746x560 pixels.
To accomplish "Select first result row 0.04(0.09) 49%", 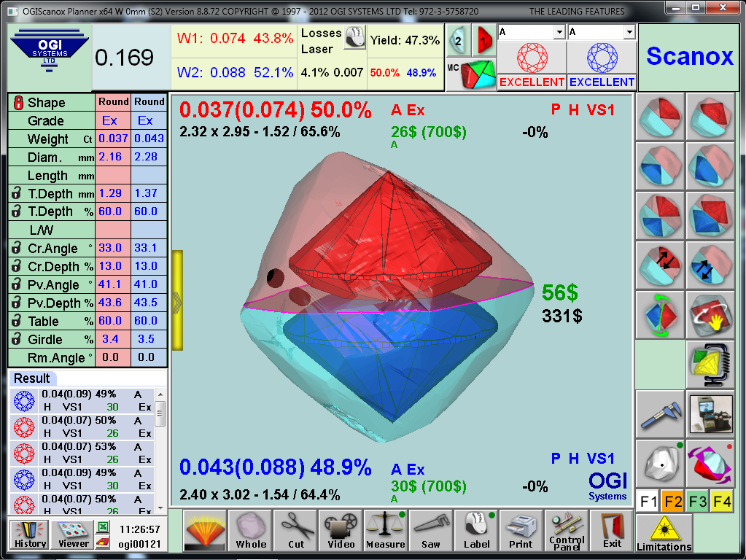I will coord(82,400).
